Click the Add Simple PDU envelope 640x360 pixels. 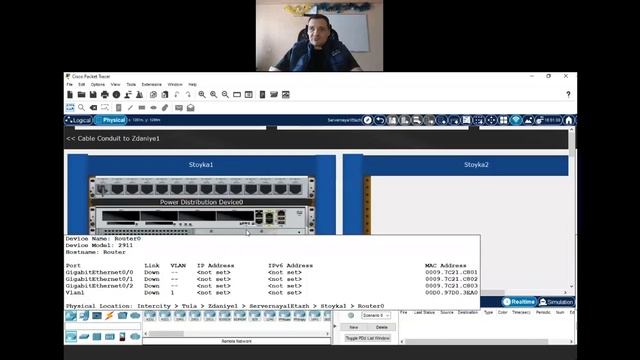pyautogui.click(x=179, y=108)
